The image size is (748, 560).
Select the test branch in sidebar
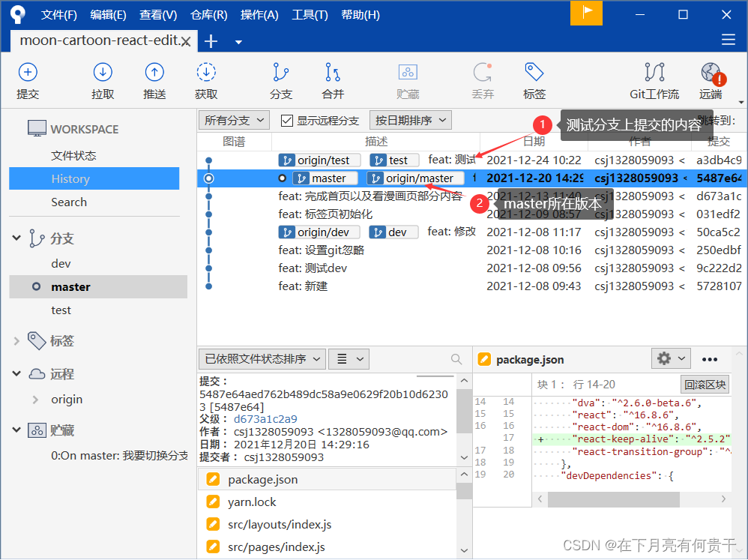pos(61,310)
